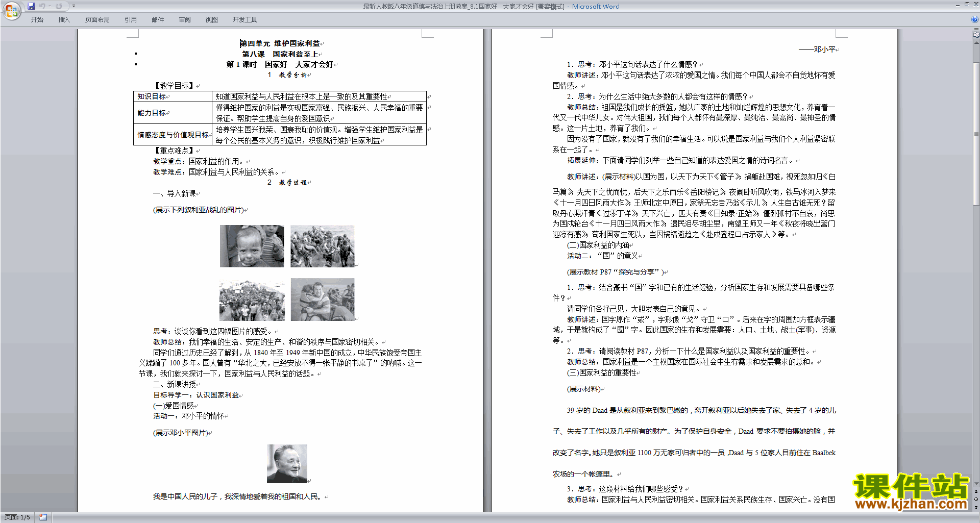Click the vertical scrollbar down arrow
Screen dimensions: 980x523
click(x=976, y=483)
